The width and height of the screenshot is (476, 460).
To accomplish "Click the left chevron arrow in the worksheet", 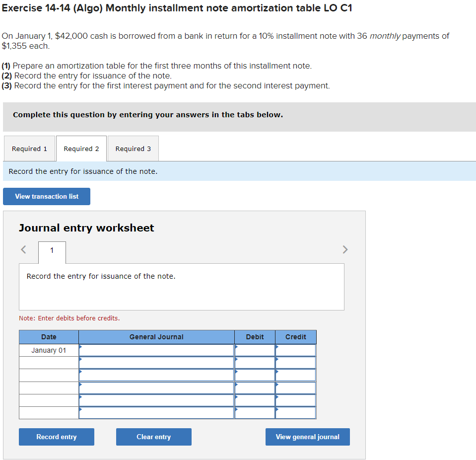I will coord(23,249).
